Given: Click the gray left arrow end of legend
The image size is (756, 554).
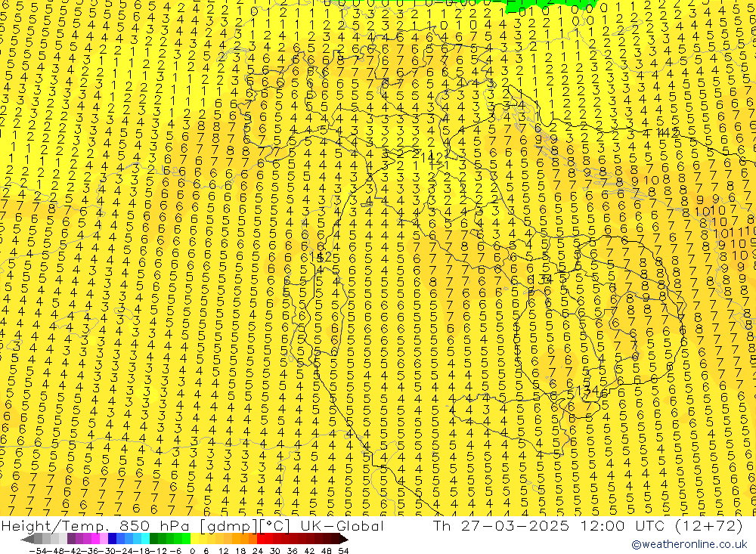Looking at the screenshot, I should pos(27,540).
